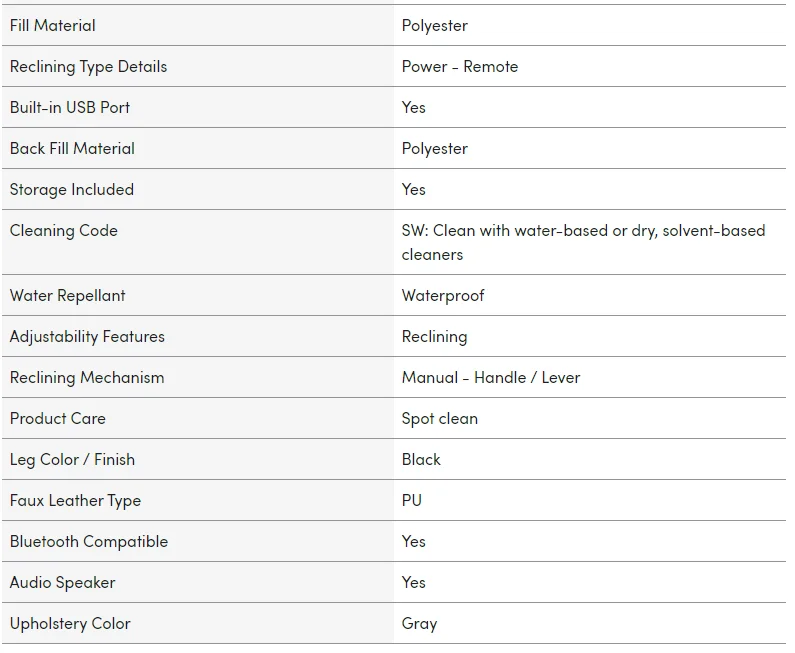Click the Fill Material label

pyautogui.click(x=53, y=25)
